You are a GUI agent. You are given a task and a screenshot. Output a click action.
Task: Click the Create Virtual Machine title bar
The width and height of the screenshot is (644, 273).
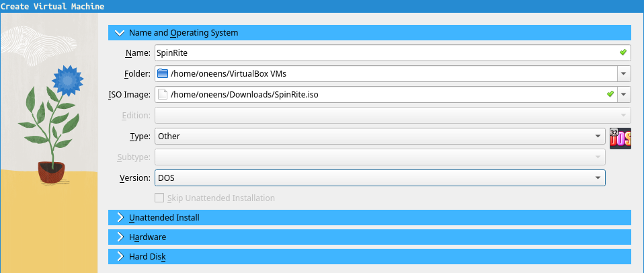[322, 7]
